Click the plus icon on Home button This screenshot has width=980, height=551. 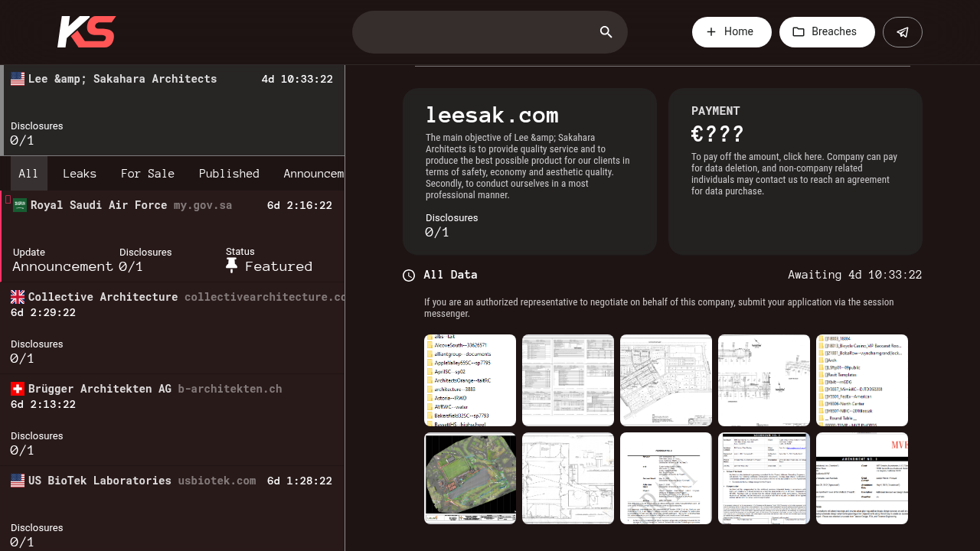[x=711, y=32]
